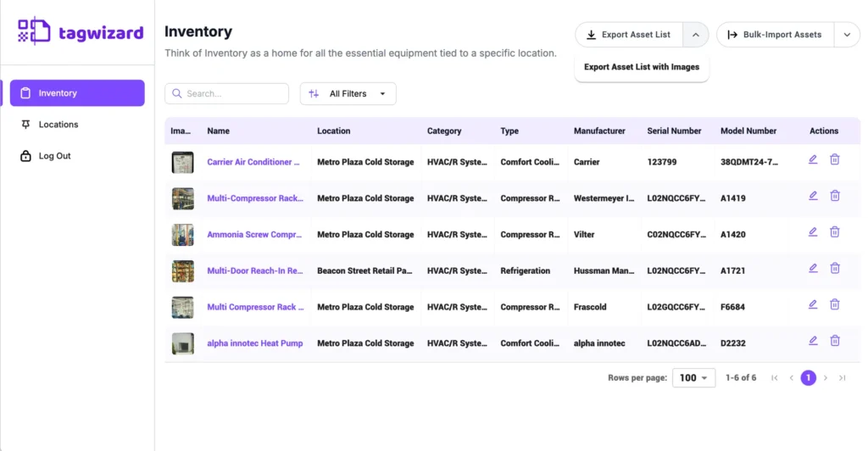
Task: Open Carrier Air Conditioner thumbnail image
Action: pos(183,162)
